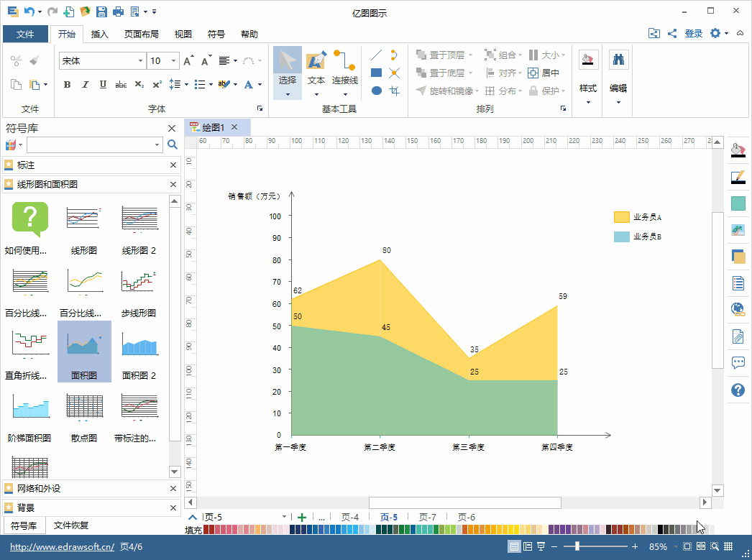Click the hyperlink globe icon on right sidebar
Image resolution: width=752 pixels, height=560 pixels.
[738, 309]
